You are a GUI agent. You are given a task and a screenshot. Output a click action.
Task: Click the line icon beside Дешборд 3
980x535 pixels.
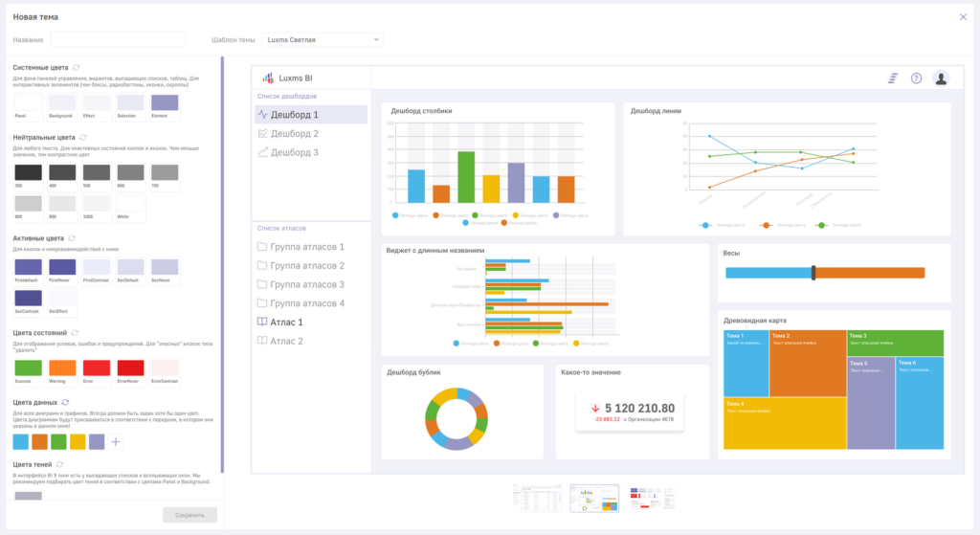click(263, 152)
